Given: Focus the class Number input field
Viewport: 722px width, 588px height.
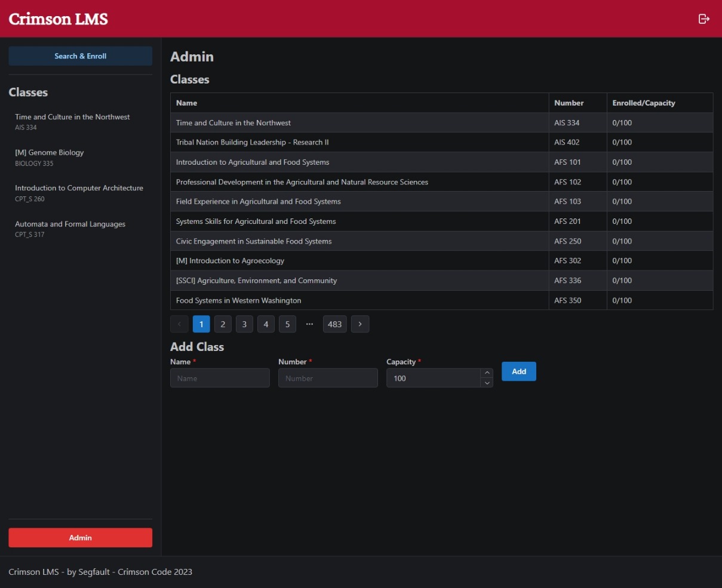Looking at the screenshot, I should (328, 378).
